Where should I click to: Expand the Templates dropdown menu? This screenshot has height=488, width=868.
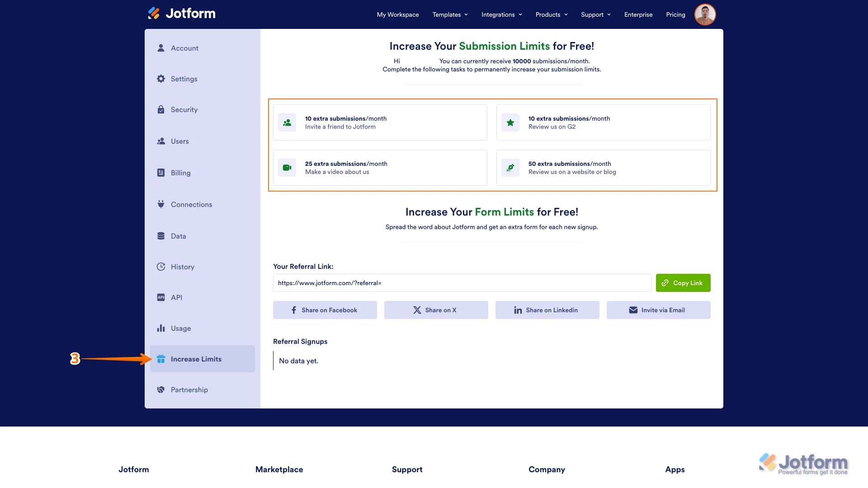click(x=450, y=14)
